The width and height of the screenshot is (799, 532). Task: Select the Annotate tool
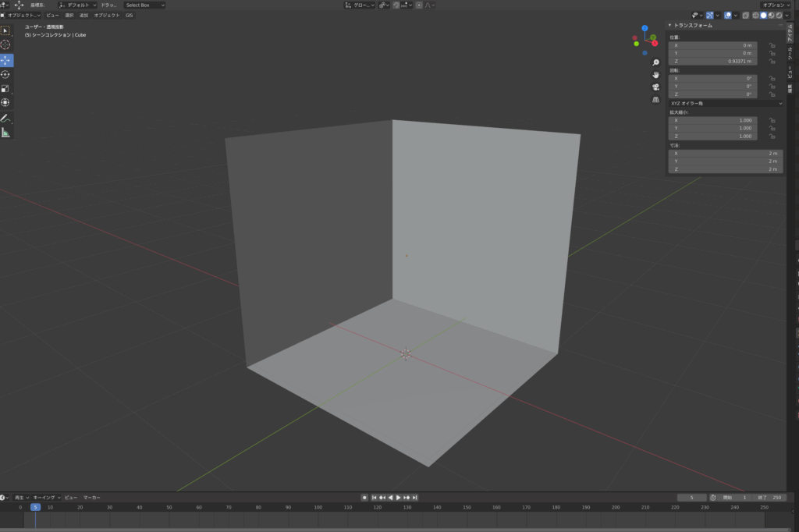coord(6,119)
